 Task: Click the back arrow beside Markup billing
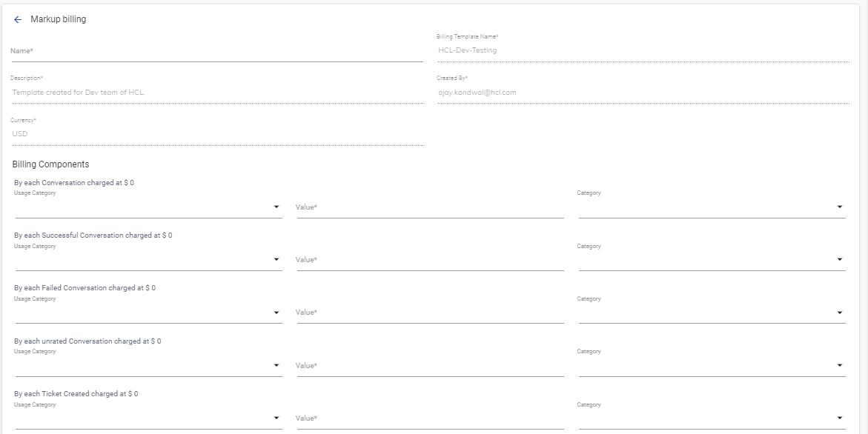[18, 20]
